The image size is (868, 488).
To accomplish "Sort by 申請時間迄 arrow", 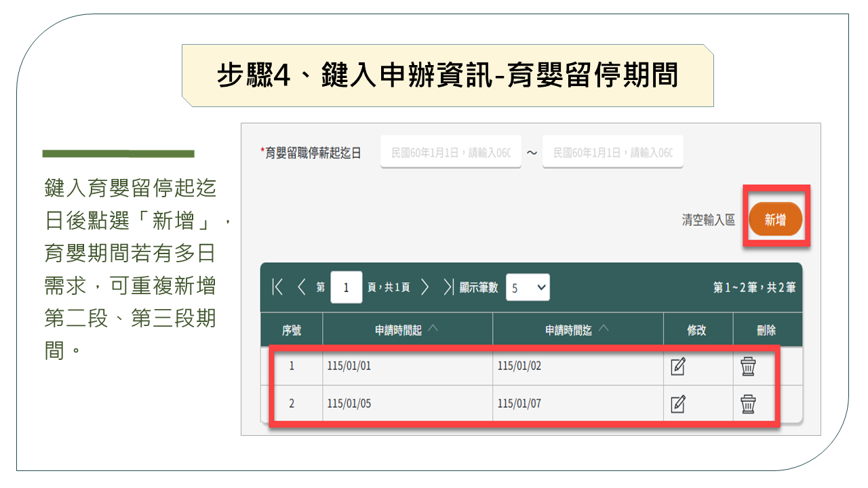I will [604, 329].
